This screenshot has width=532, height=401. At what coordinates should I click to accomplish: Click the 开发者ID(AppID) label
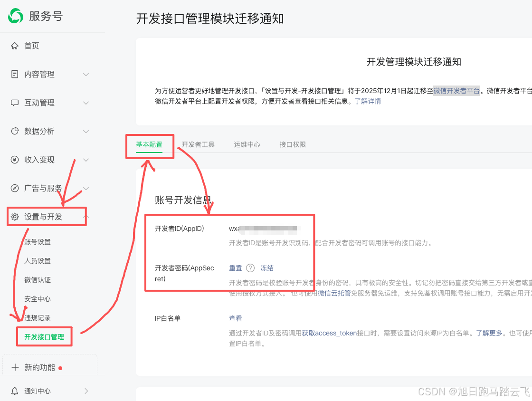pos(180,229)
